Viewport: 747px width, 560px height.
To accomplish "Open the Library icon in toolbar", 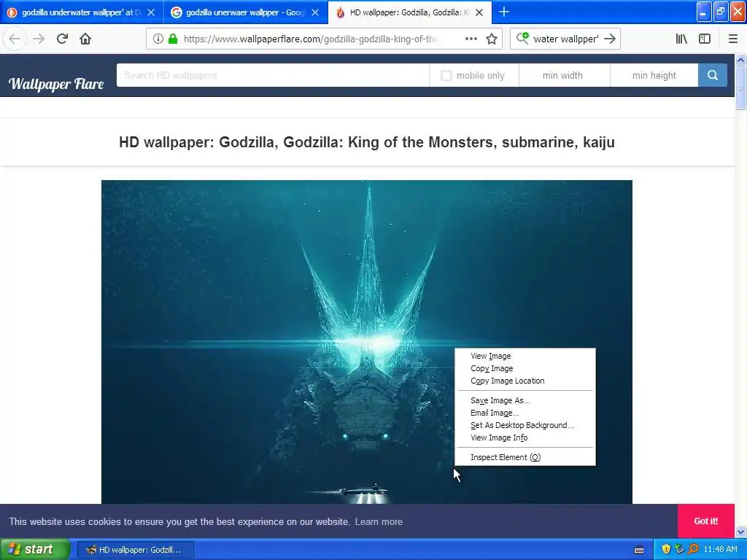I will point(681,39).
